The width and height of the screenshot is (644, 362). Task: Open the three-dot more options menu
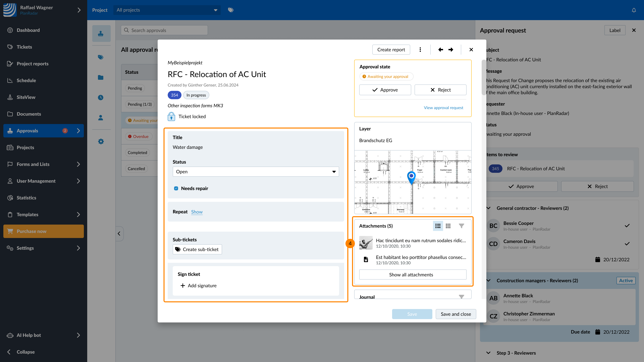point(420,49)
